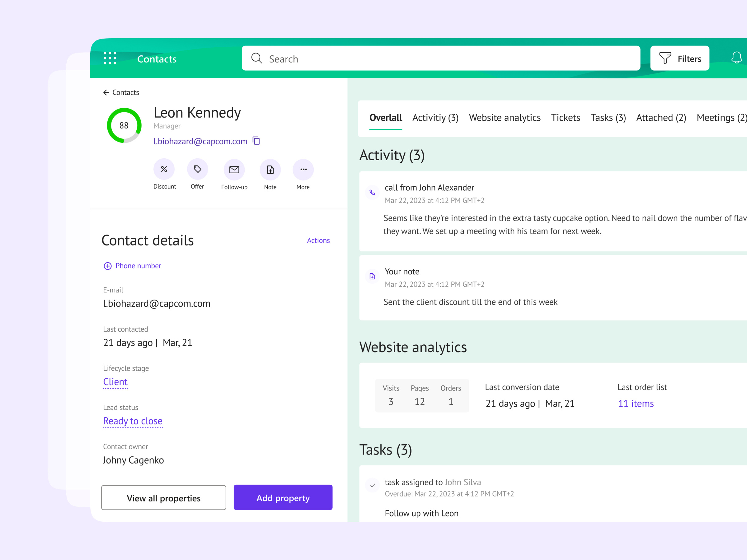
Task: Click the contact score ring showing 88
Action: click(124, 126)
